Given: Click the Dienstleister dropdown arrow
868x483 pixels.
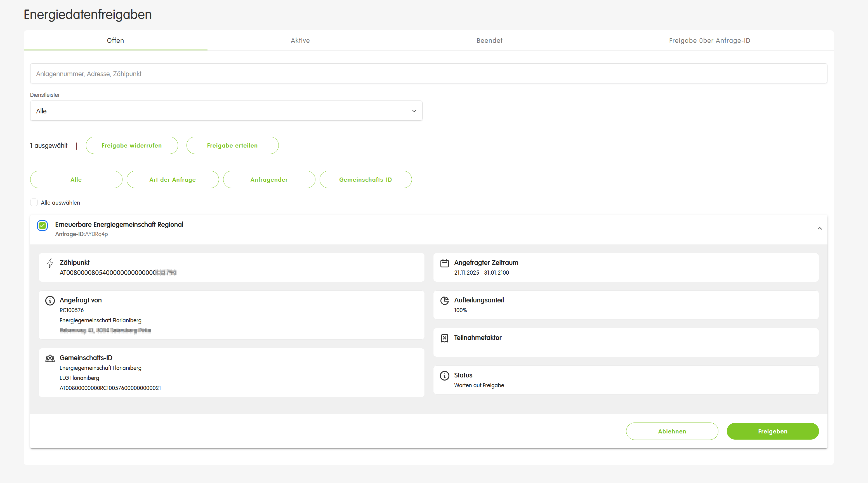Looking at the screenshot, I should [x=414, y=111].
